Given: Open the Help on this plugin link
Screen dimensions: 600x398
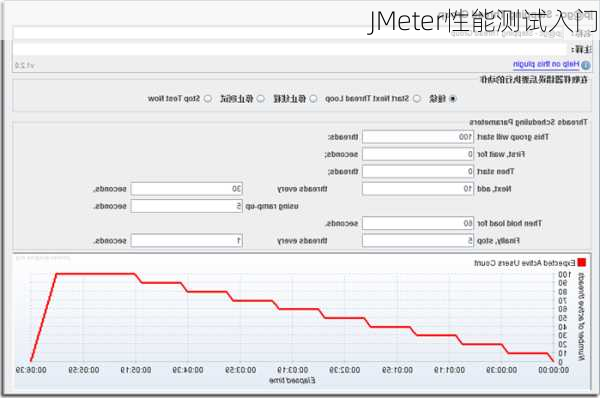Looking at the screenshot, I should pos(546,65).
